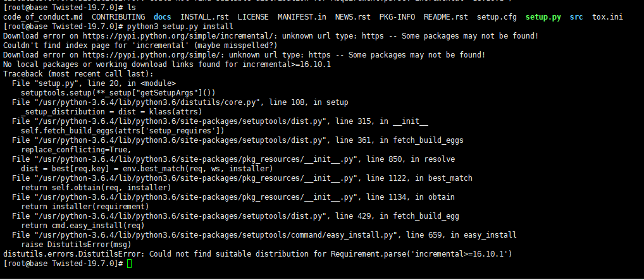The width and height of the screenshot is (644, 280).
Task: Click INSTALL.rst in file listing
Action: pyautogui.click(x=204, y=17)
